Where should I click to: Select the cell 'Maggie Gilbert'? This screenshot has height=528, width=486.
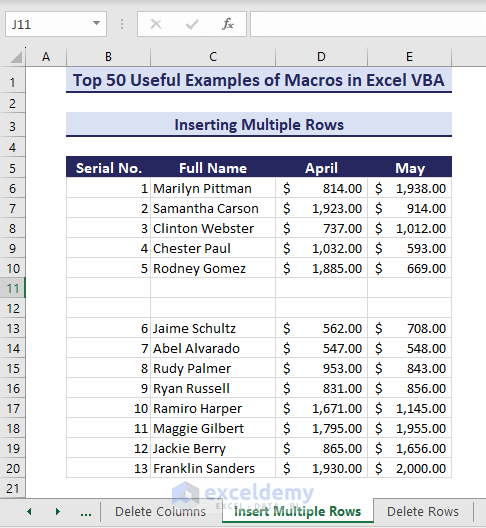[x=213, y=428]
